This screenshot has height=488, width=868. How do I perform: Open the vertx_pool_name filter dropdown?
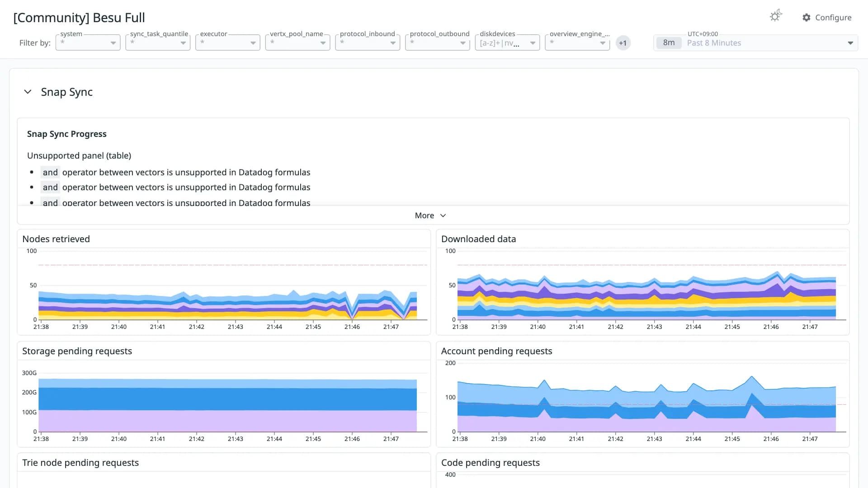click(297, 42)
